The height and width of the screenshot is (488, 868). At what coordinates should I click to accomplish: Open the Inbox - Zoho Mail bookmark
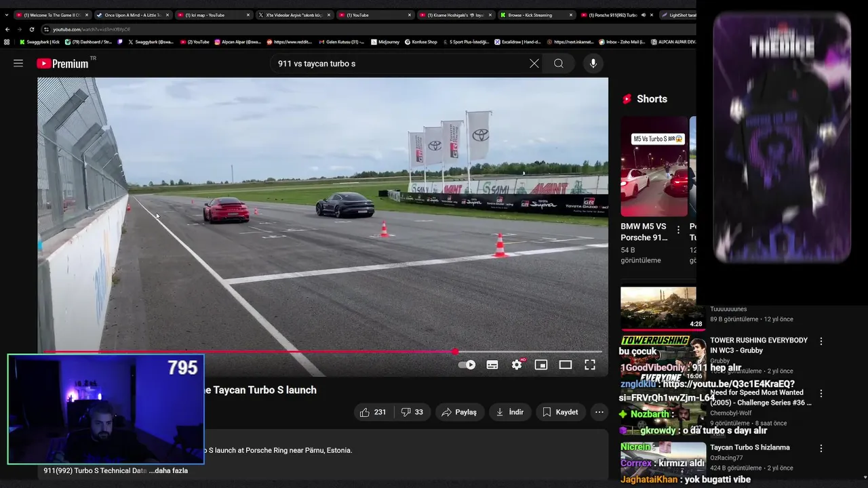click(622, 42)
